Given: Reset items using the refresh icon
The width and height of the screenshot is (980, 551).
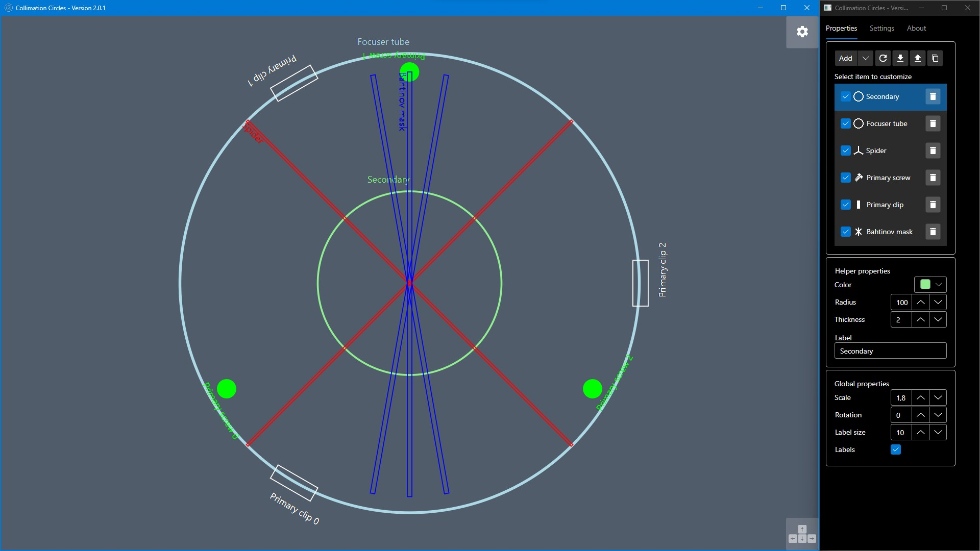Looking at the screenshot, I should 883,58.
